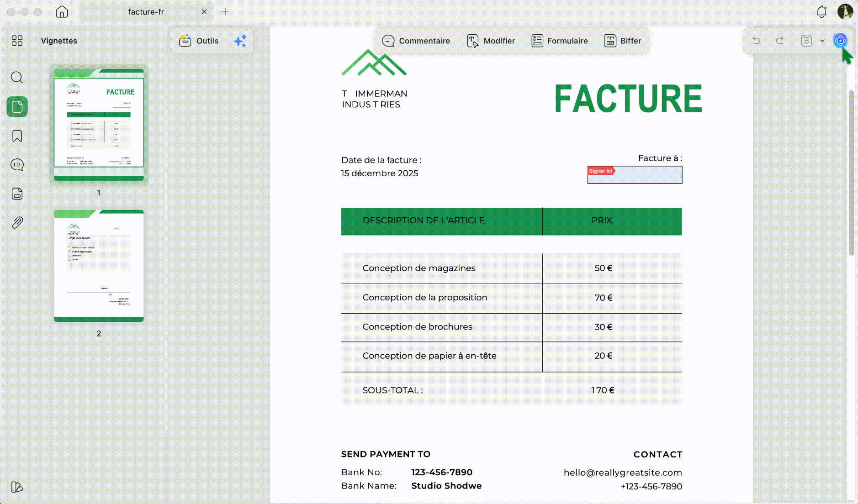Open the AI sparkle assistant icon
The image size is (858, 504).
coord(240,41)
